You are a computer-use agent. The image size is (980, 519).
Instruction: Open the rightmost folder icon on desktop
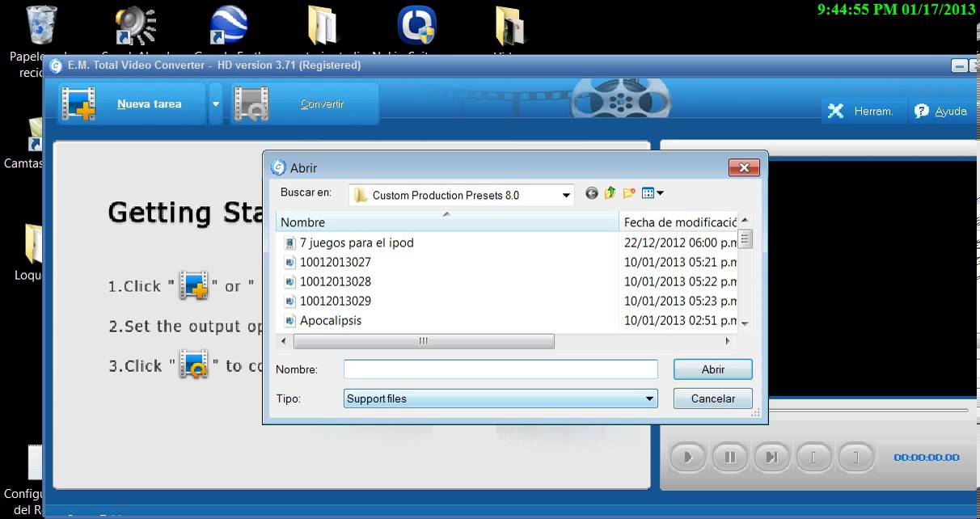tap(509, 26)
